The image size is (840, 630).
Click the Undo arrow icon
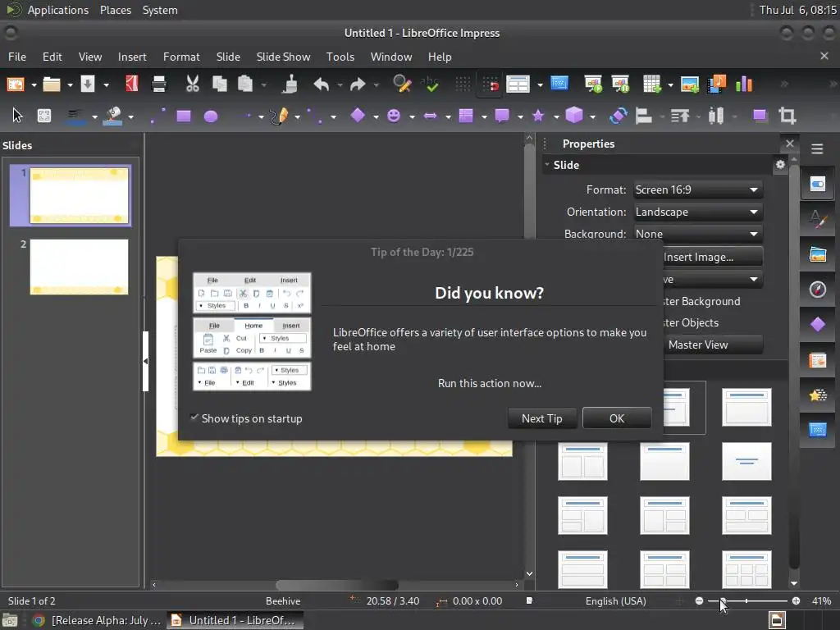[322, 84]
